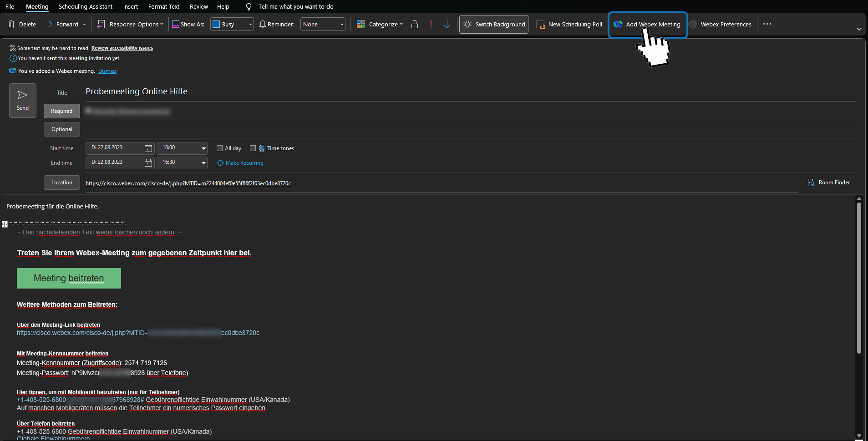
Task: Open Webex Preferences gear
Action: click(x=720, y=25)
